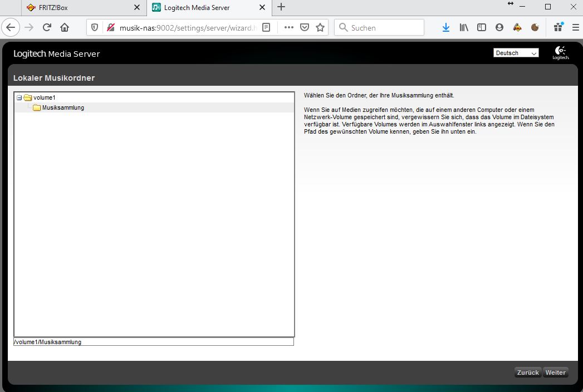The height and width of the screenshot is (392, 583).
Task: Show the browser sidebar
Action: coord(482,27)
